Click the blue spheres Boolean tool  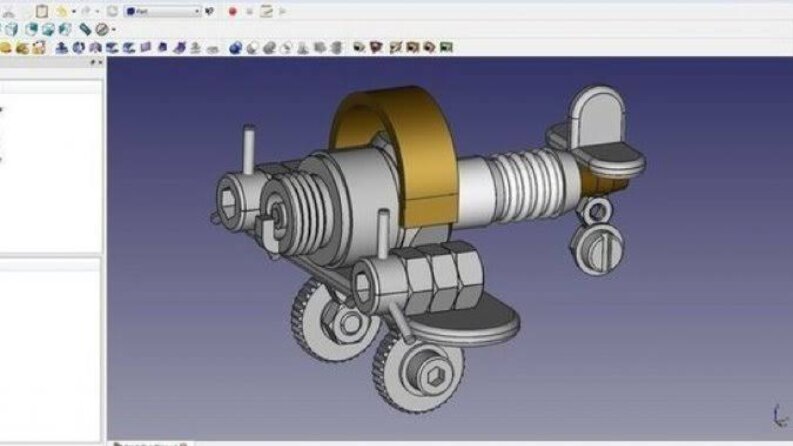coord(235,48)
